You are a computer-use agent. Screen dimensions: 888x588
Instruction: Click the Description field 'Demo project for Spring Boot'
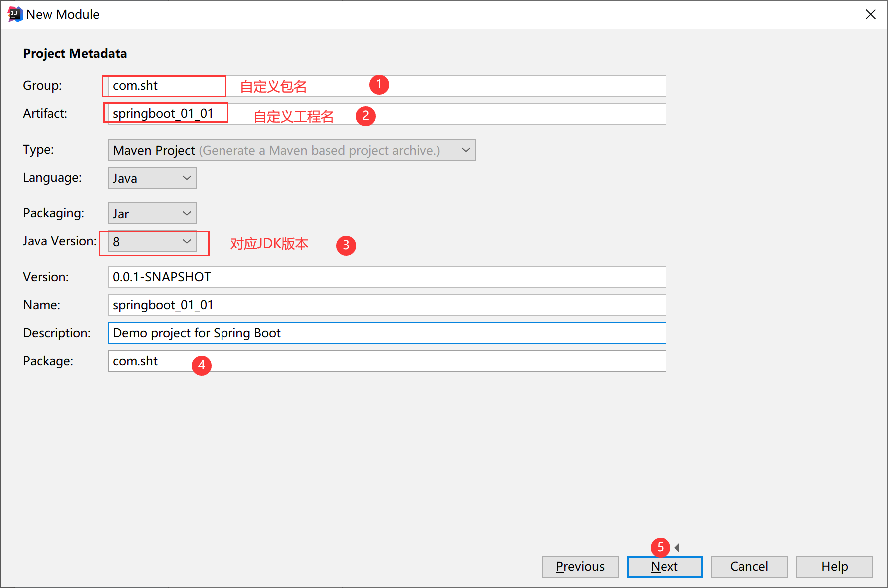[x=387, y=333]
